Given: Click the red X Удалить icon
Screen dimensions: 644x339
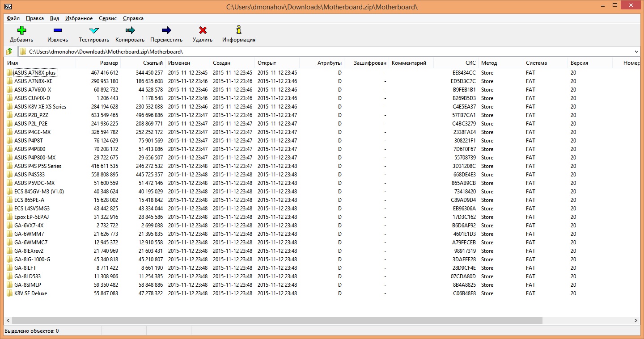Looking at the screenshot, I should [x=203, y=30].
